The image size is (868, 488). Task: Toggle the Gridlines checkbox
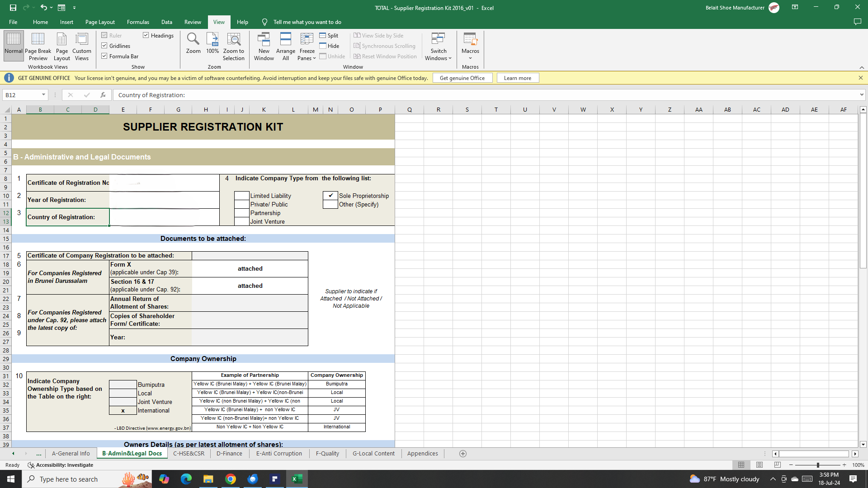pyautogui.click(x=104, y=46)
